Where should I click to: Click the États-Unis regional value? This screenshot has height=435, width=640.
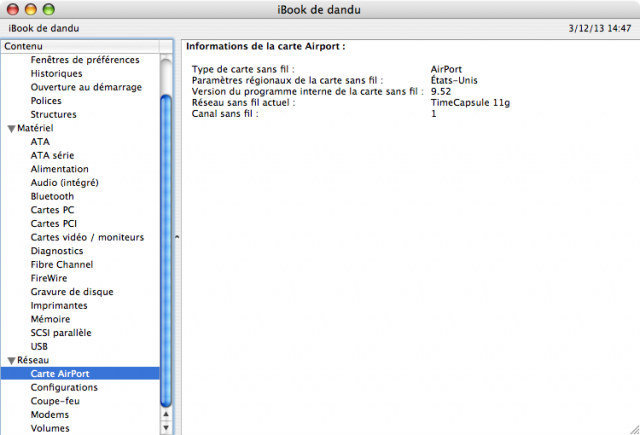[x=454, y=80]
